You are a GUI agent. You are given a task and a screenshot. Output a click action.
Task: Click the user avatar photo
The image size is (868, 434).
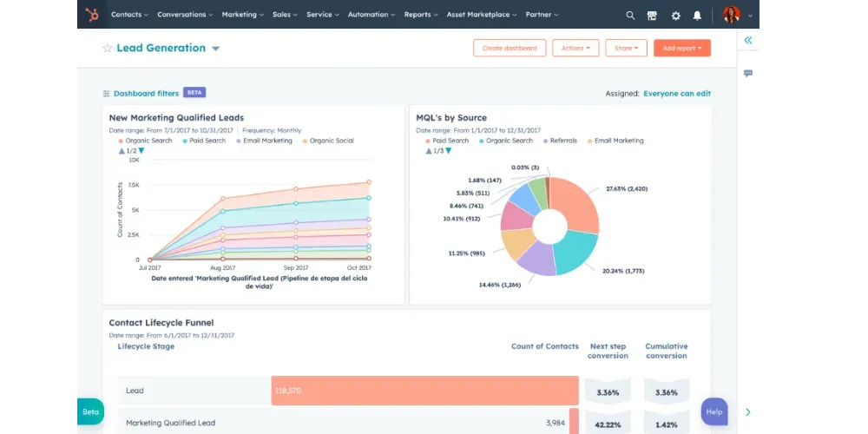731,15
